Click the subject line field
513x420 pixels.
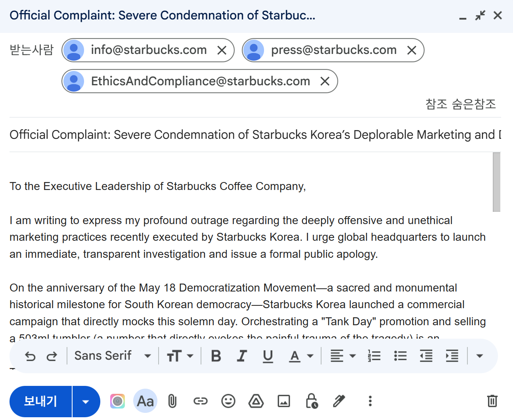pos(255,135)
